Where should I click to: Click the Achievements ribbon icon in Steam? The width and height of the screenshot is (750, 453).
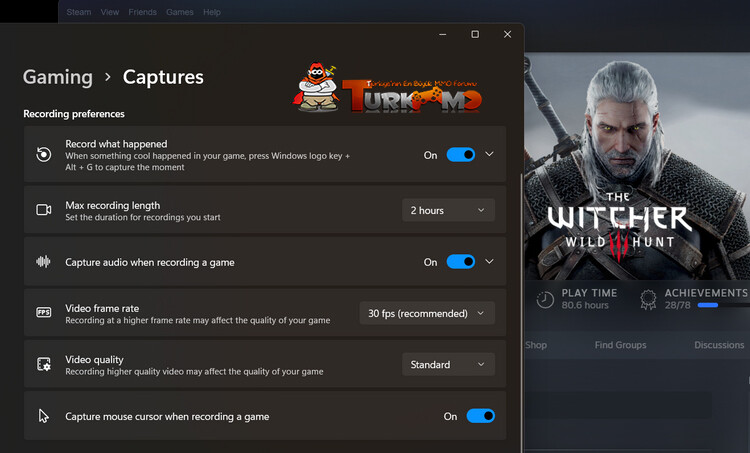pyautogui.click(x=648, y=300)
